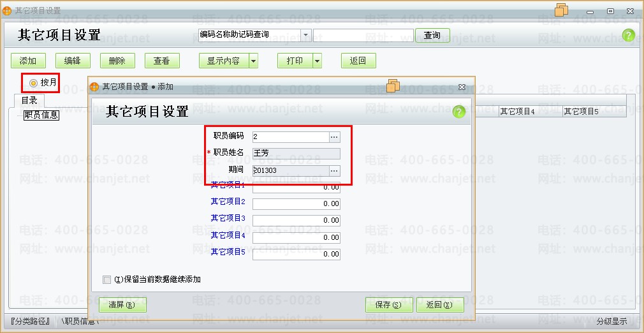Enable 保留当前数据继续添加 checkbox
Viewport: 644px width, 333px height.
[106, 279]
